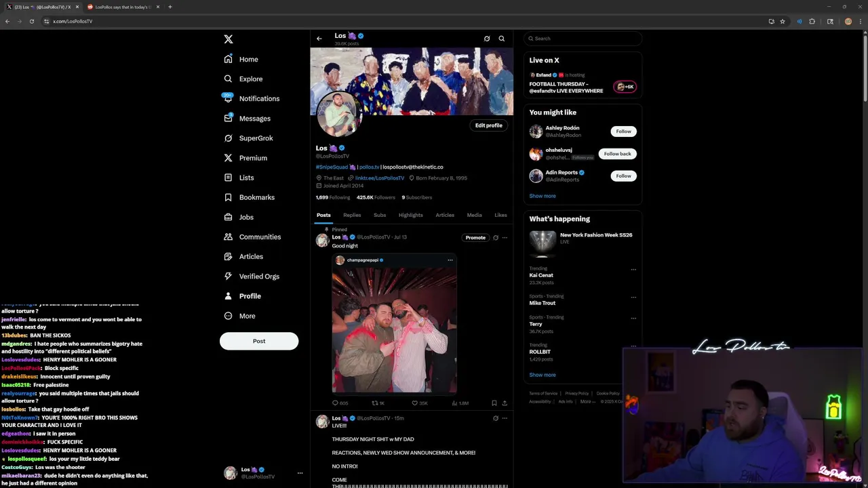
Task: Follow Ashley Rodón
Action: [x=623, y=131]
